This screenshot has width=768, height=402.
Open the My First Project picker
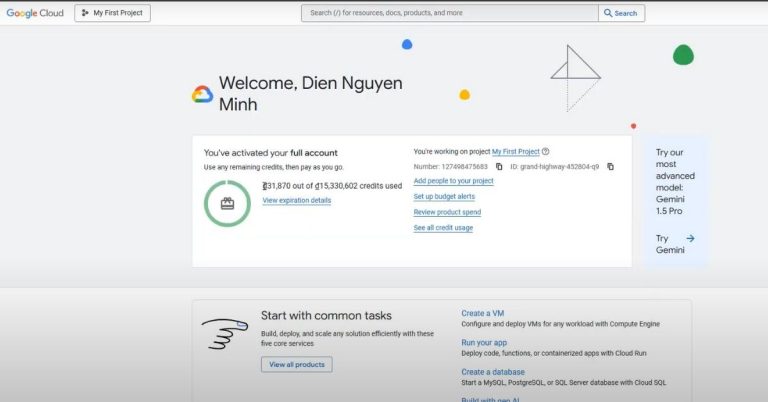pyautogui.click(x=112, y=13)
